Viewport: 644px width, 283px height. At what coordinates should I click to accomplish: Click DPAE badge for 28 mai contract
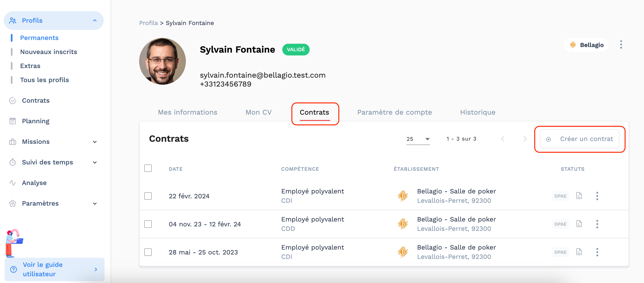point(560,252)
